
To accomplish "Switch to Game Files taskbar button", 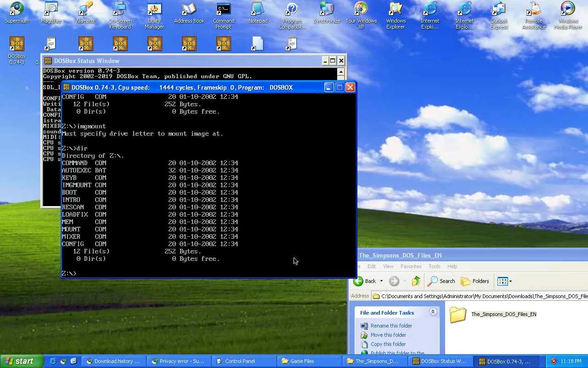I will click(310, 361).
